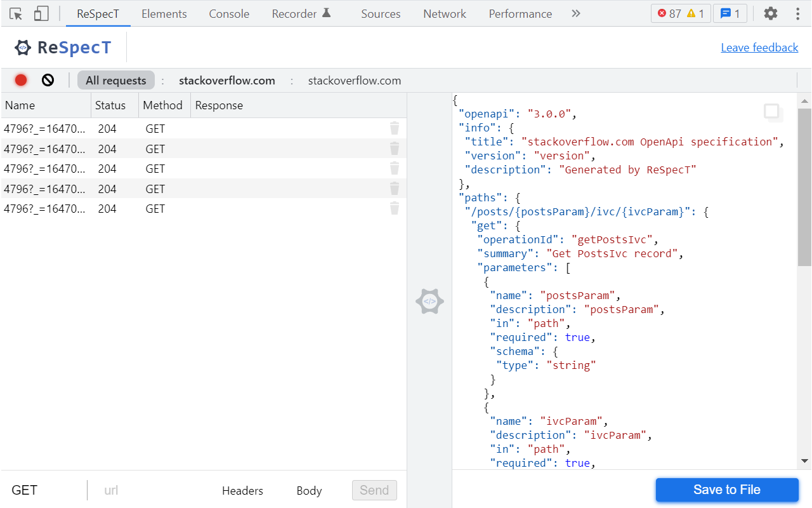Clear captured requests using the block icon
The height and width of the screenshot is (508, 812).
pyautogui.click(x=47, y=80)
